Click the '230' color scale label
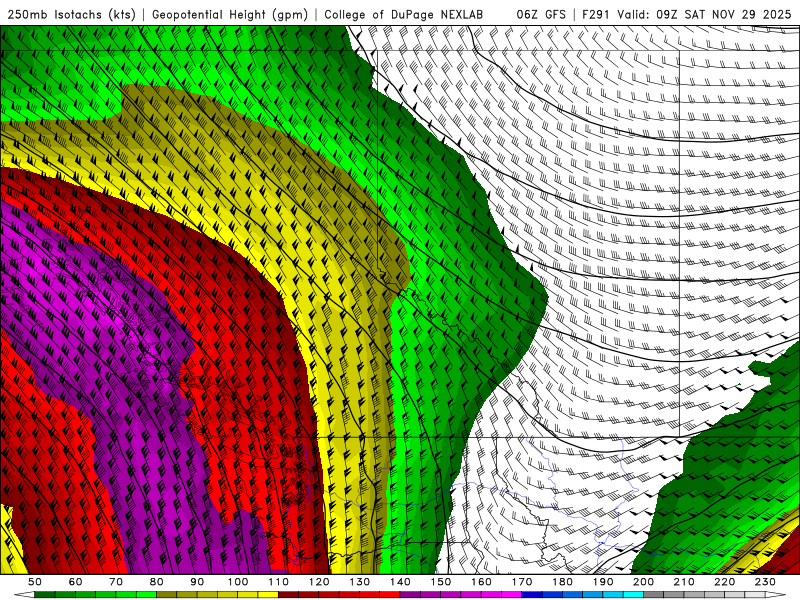The image size is (800, 600). (x=765, y=582)
